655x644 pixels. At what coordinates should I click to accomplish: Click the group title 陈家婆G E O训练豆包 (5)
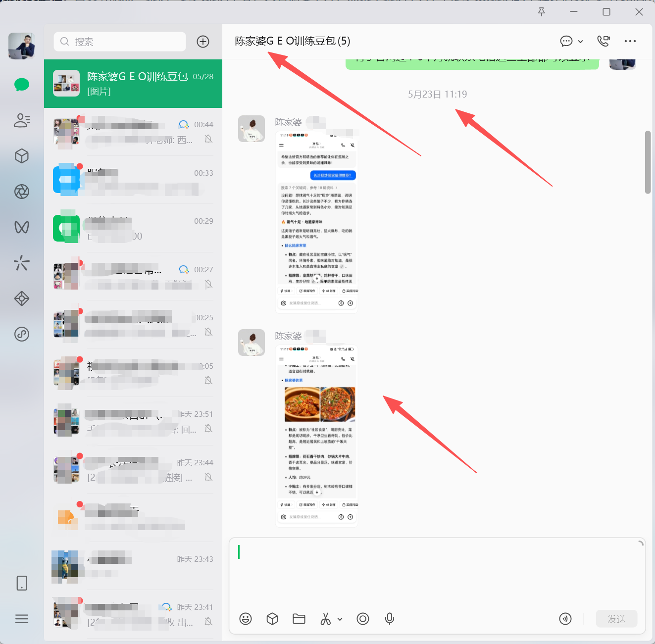click(293, 41)
